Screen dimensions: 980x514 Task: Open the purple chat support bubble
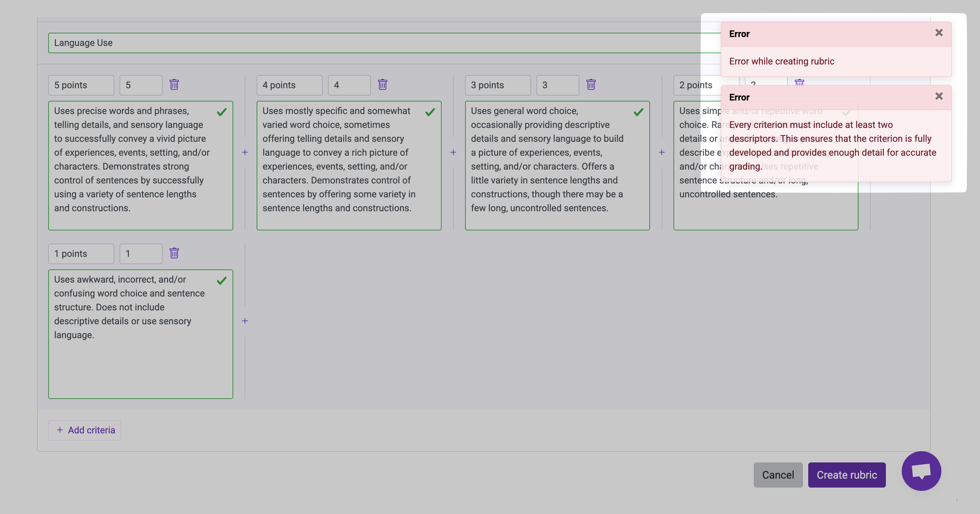pos(921,471)
